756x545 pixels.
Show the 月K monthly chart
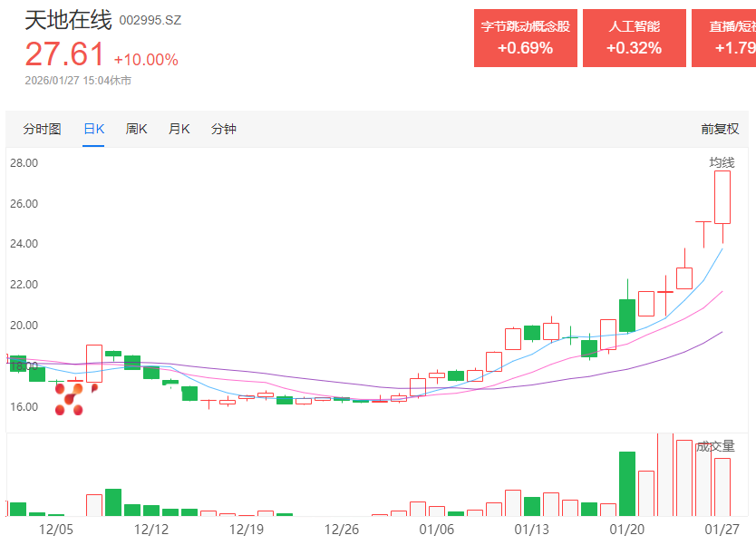pos(179,129)
